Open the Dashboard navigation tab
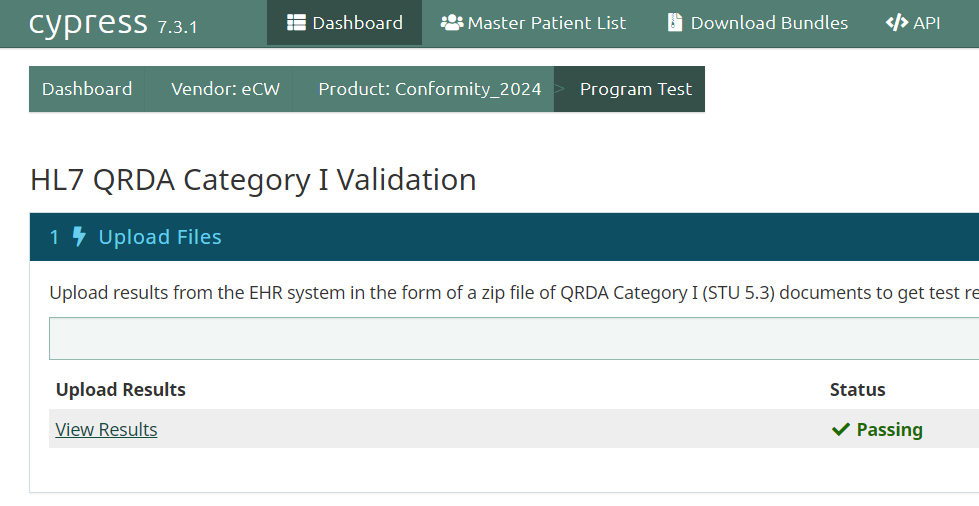 pos(345,23)
